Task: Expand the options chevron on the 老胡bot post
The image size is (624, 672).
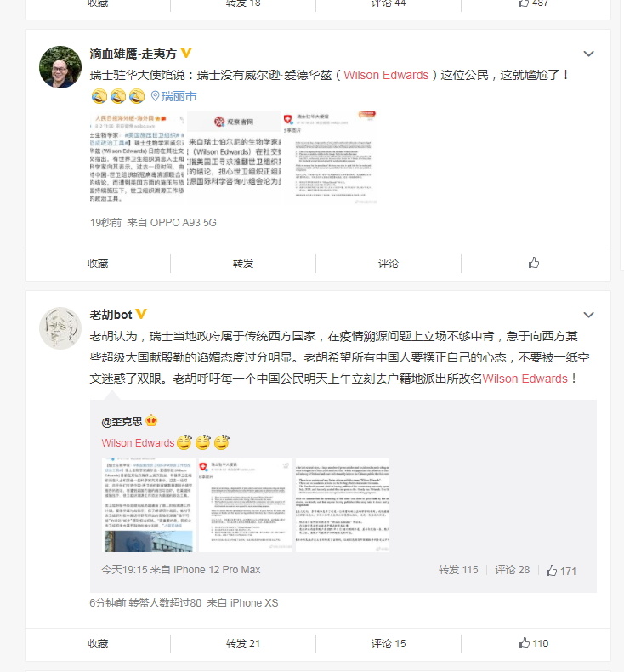Action: (x=588, y=315)
